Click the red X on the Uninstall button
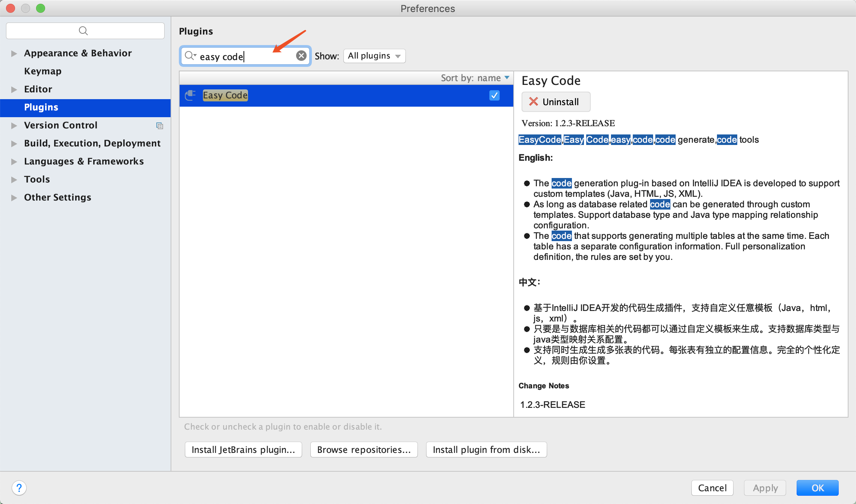Viewport: 856px width, 504px height. pos(534,102)
